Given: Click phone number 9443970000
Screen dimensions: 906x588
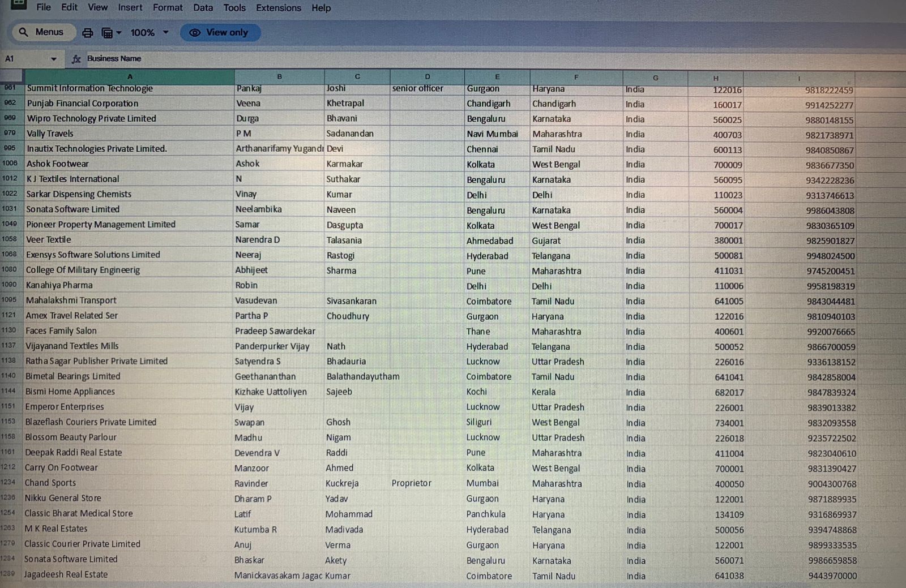Looking at the screenshot, I should [832, 576].
